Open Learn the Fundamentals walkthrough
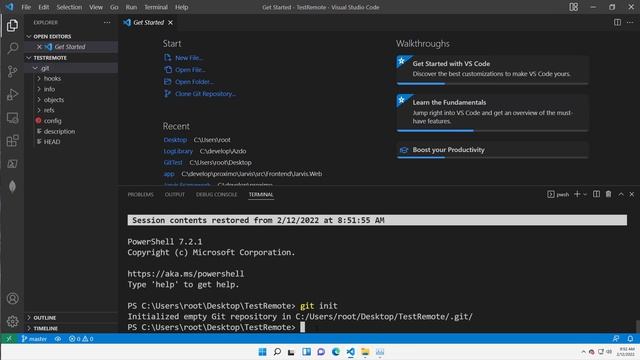The height and width of the screenshot is (360, 640). click(x=492, y=113)
